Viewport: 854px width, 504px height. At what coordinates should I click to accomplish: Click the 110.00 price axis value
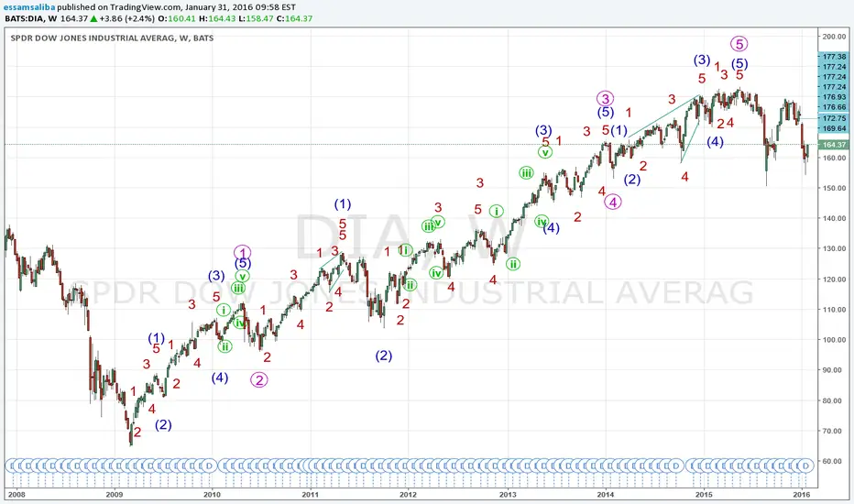tap(834, 310)
